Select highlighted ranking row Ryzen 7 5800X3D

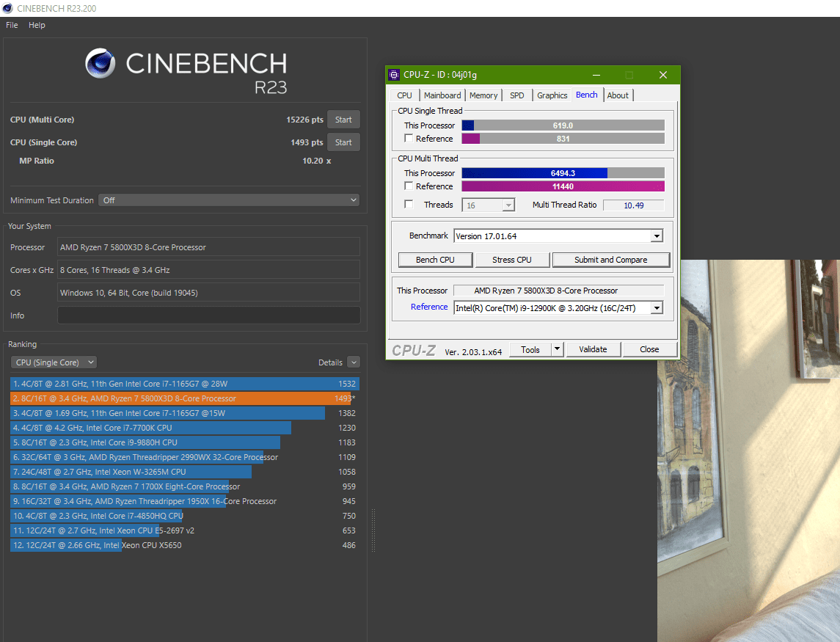tap(184, 398)
